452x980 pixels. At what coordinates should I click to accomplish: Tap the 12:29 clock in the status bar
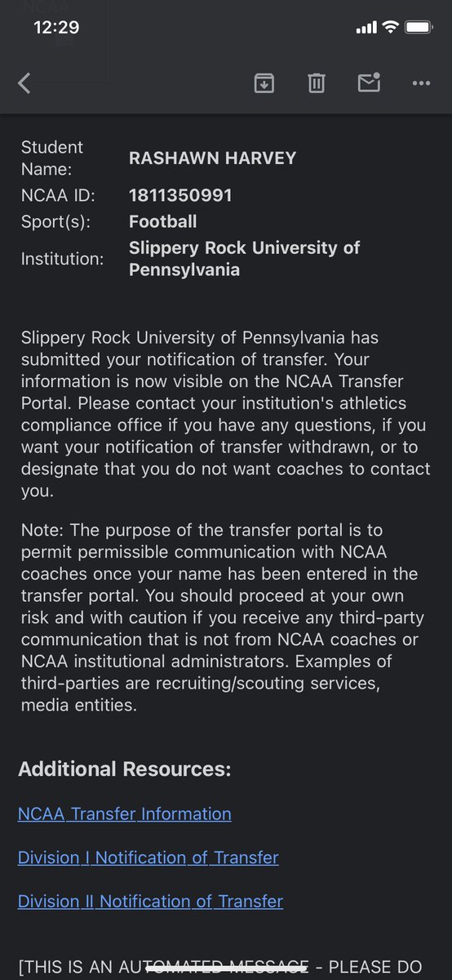pos(56,27)
